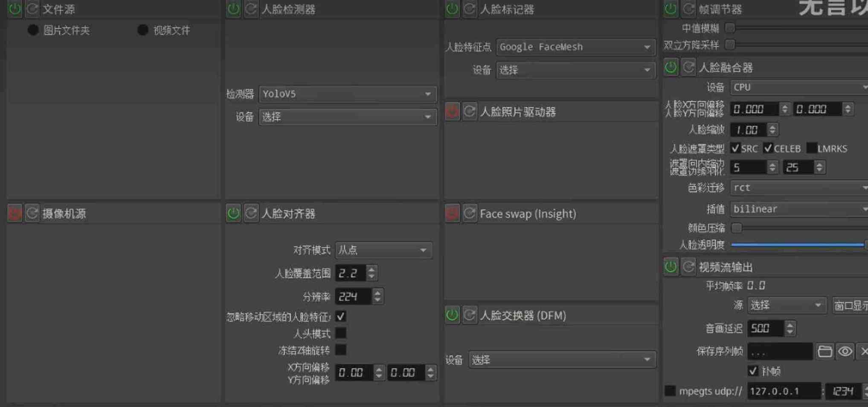The height and width of the screenshot is (407, 868).
Task: Enable 冻结Z轴旋转 checkbox
Action: pyautogui.click(x=341, y=350)
